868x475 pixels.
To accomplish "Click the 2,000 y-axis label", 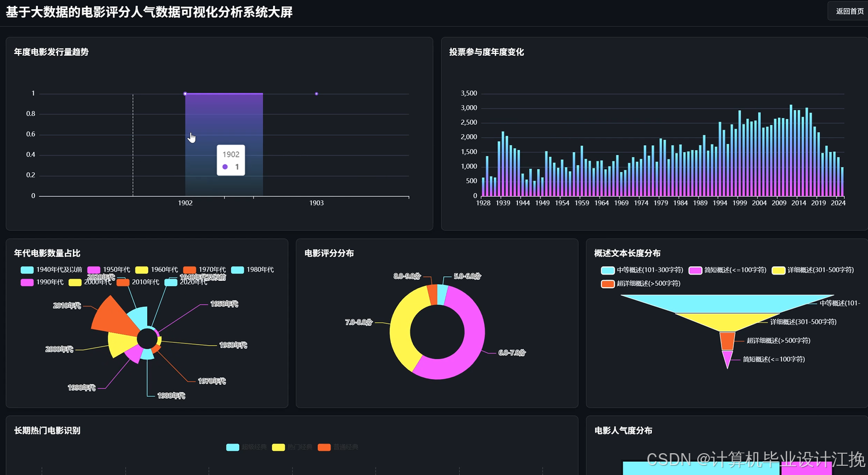I will (x=469, y=137).
